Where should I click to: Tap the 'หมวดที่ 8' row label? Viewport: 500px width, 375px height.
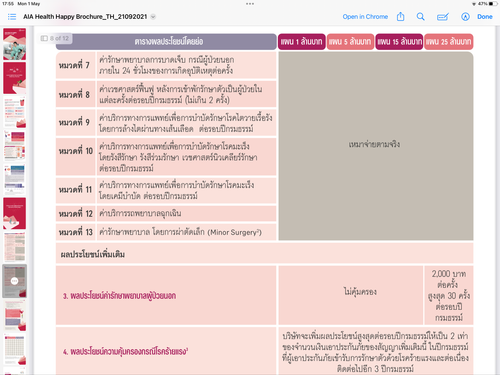click(75, 94)
